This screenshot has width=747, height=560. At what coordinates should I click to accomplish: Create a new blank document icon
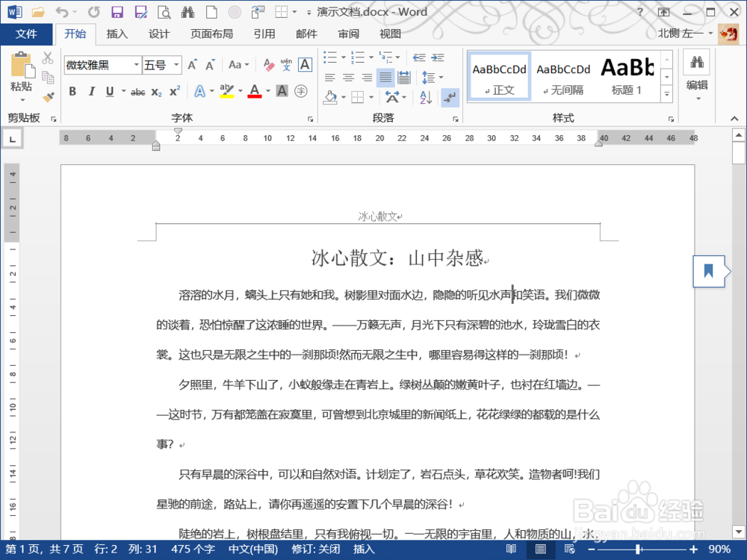pyautogui.click(x=211, y=13)
